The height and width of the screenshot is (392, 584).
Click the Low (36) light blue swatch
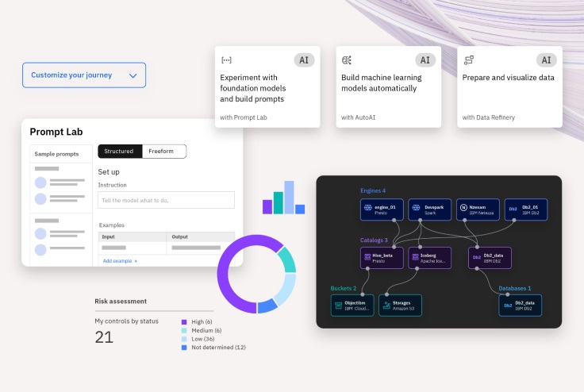coord(184,339)
